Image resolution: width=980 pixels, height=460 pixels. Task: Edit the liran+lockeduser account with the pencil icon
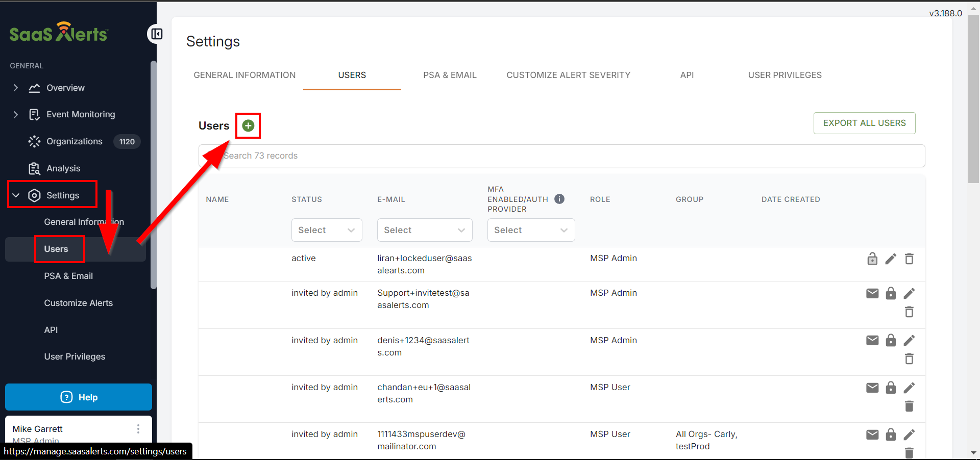[891, 259]
